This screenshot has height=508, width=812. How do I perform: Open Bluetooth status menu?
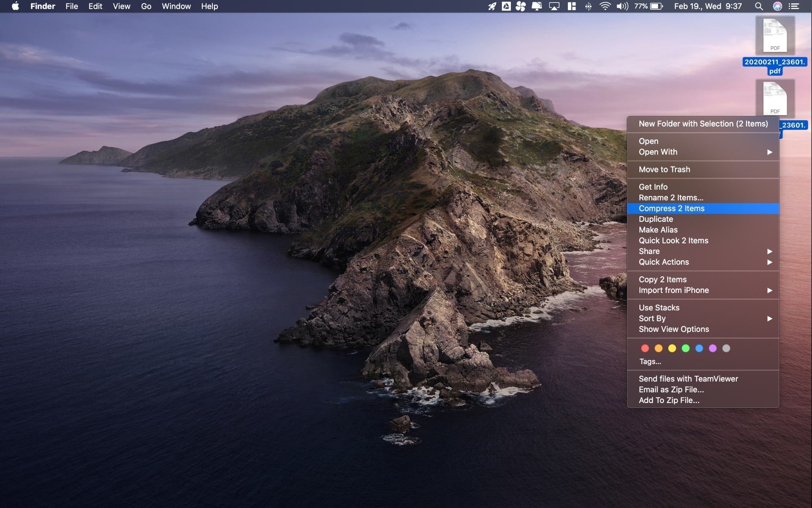coord(588,6)
